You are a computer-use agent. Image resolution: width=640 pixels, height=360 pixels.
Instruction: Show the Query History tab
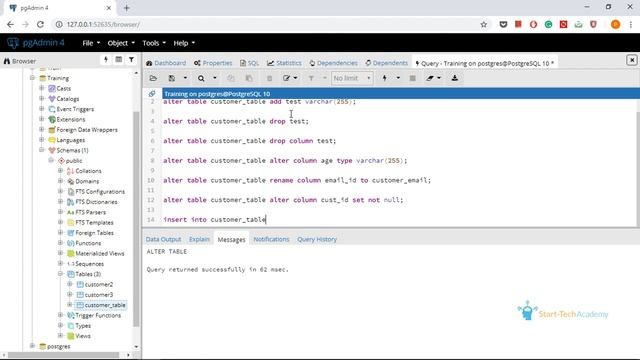pos(317,239)
